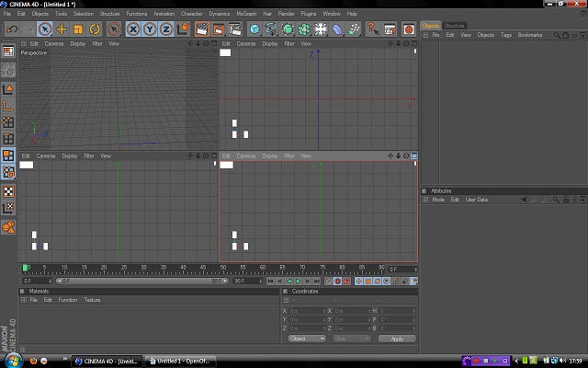Screen dimensions: 588x368
Task: Toggle record keyframe red button
Action: click(337, 281)
